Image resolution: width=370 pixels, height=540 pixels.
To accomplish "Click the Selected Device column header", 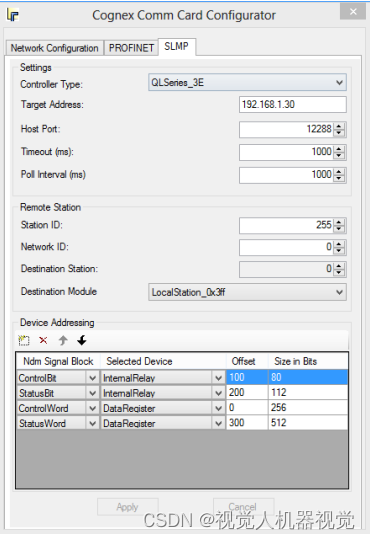I will coord(163,361).
